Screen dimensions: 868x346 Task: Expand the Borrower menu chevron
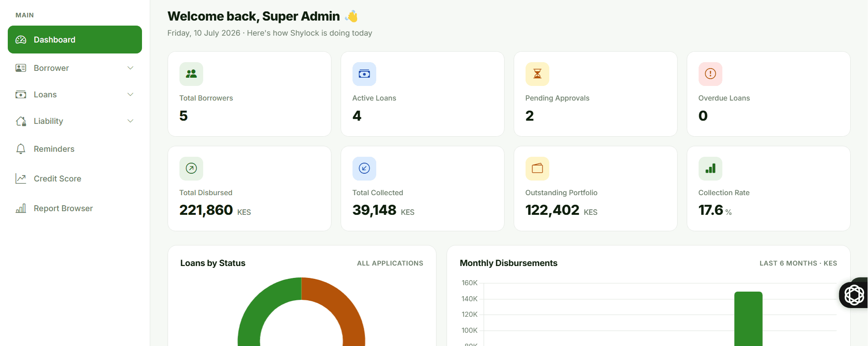(131, 68)
